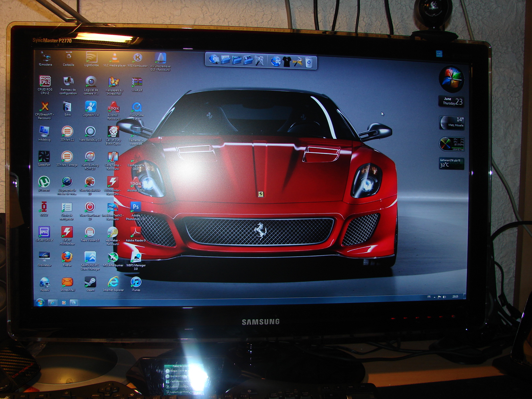Open the Steam desktop icon
532x399 pixels.
[90, 282]
